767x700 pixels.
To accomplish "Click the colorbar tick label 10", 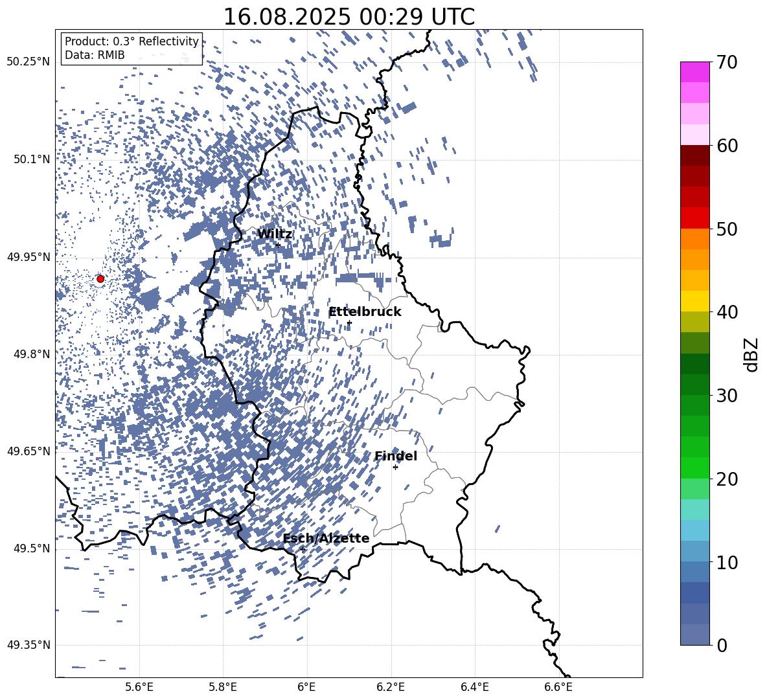I will pyautogui.click(x=726, y=562).
